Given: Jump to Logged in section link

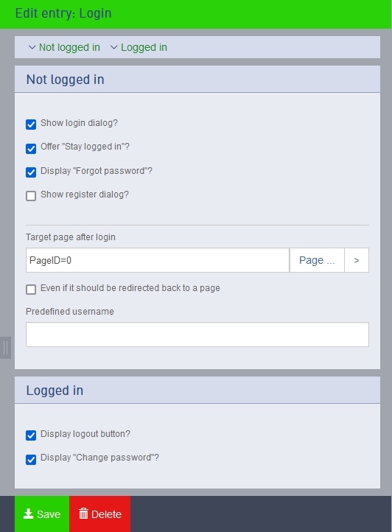Looking at the screenshot, I should click(x=144, y=47).
